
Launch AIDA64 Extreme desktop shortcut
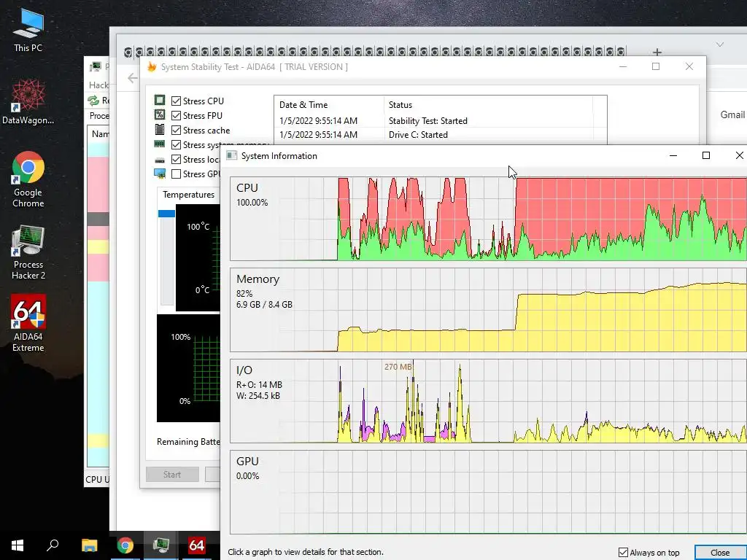[x=28, y=323]
